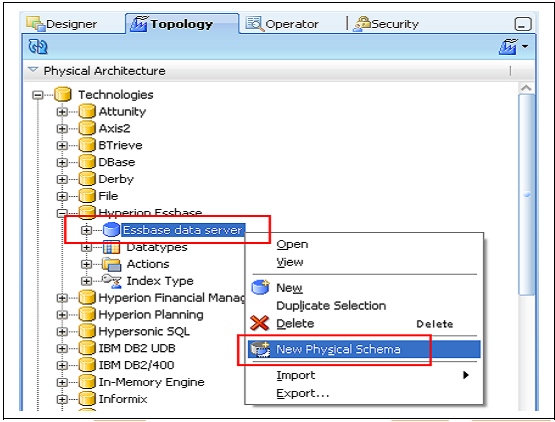This screenshot has height=422, width=555.
Task: Click the Informix technology icon
Action: point(87,399)
